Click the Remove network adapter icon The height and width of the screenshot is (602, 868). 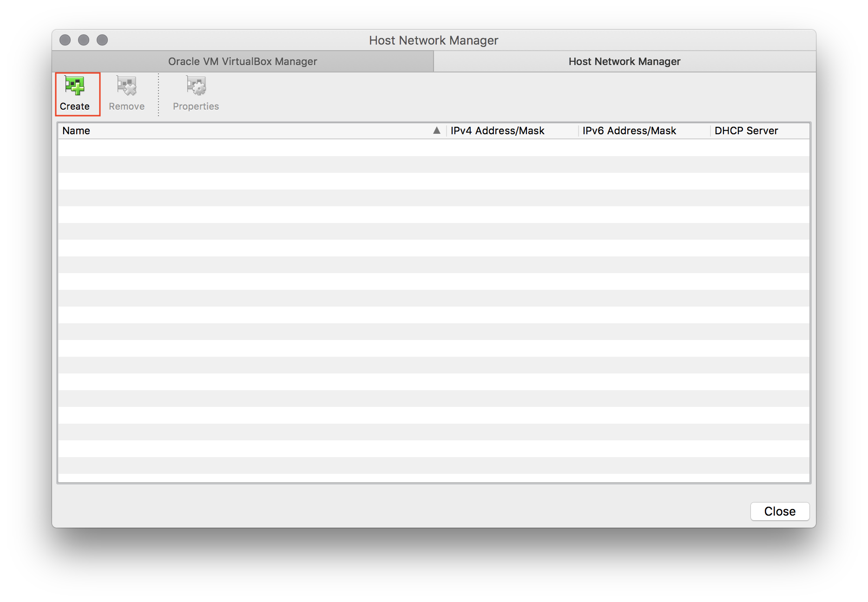tap(126, 86)
